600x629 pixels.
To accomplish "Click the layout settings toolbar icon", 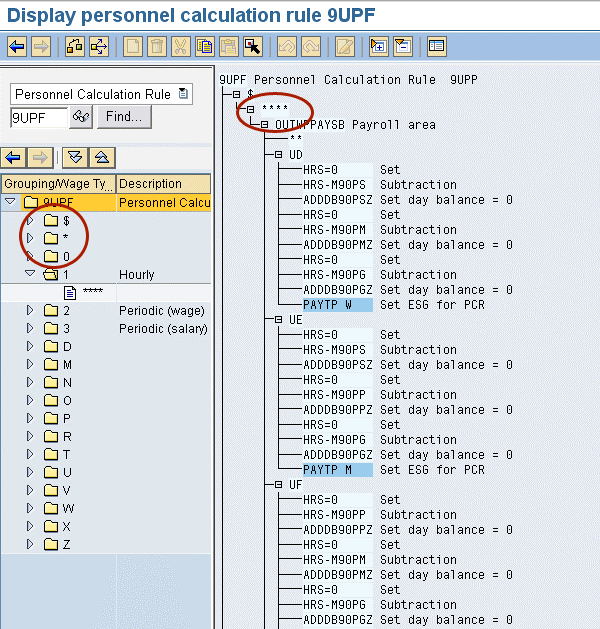I will point(436,46).
